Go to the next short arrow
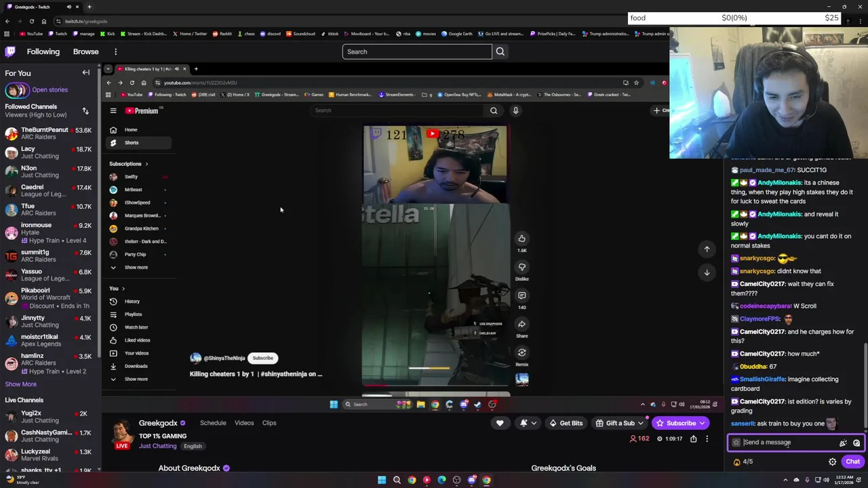This screenshot has width=868, height=488. pos(707,272)
